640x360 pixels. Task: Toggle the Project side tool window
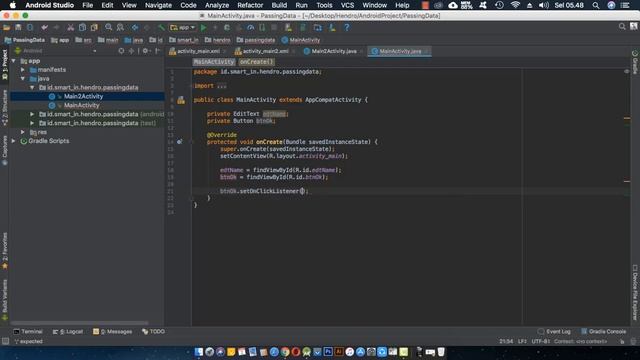[4, 65]
